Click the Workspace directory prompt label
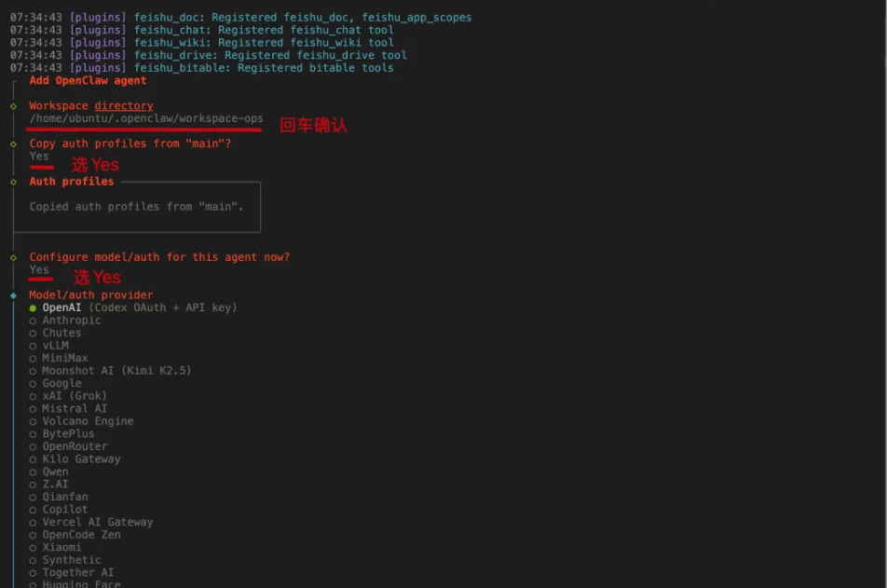Screen dimensions: 887x588 click(91, 106)
